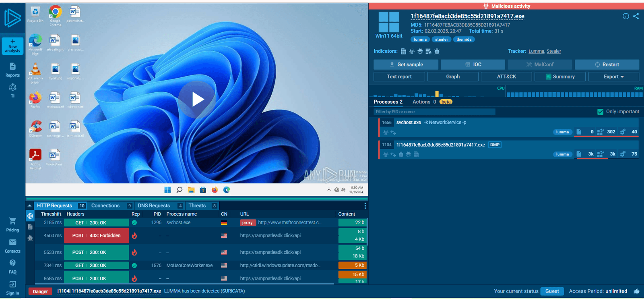Open the Export dropdown

point(613,77)
